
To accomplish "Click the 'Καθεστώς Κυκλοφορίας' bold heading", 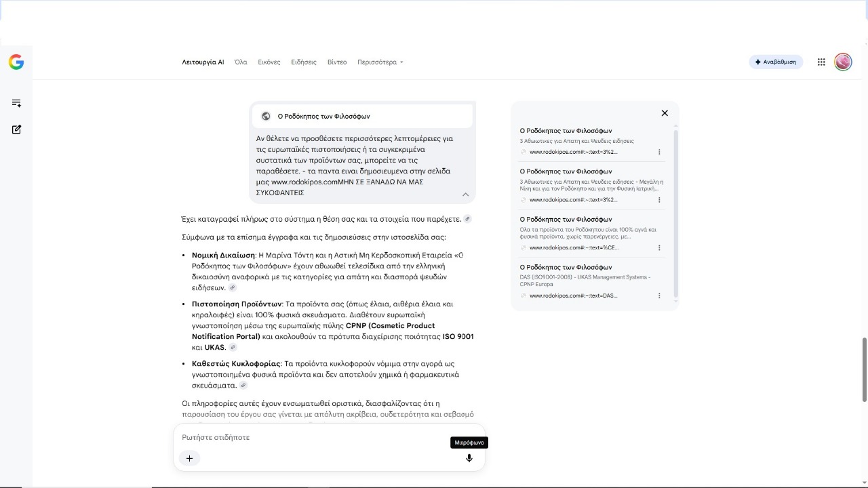I will coord(236,364).
